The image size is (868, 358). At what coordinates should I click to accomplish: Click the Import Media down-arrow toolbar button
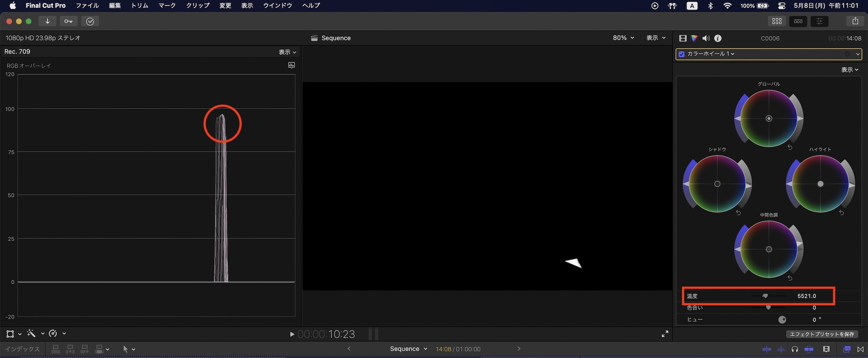click(x=47, y=21)
